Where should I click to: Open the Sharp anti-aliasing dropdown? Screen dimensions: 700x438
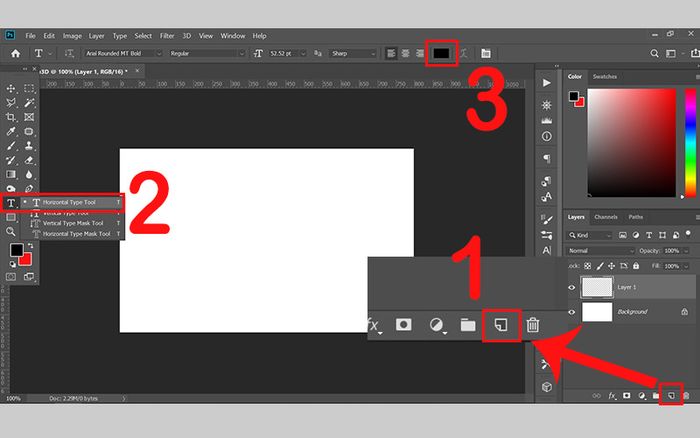coord(373,54)
